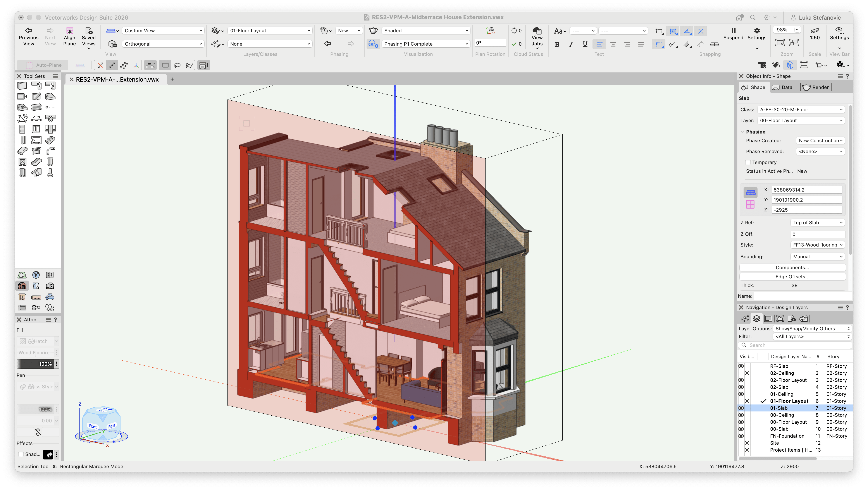
Task: Click the Components... button
Action: 792,267
